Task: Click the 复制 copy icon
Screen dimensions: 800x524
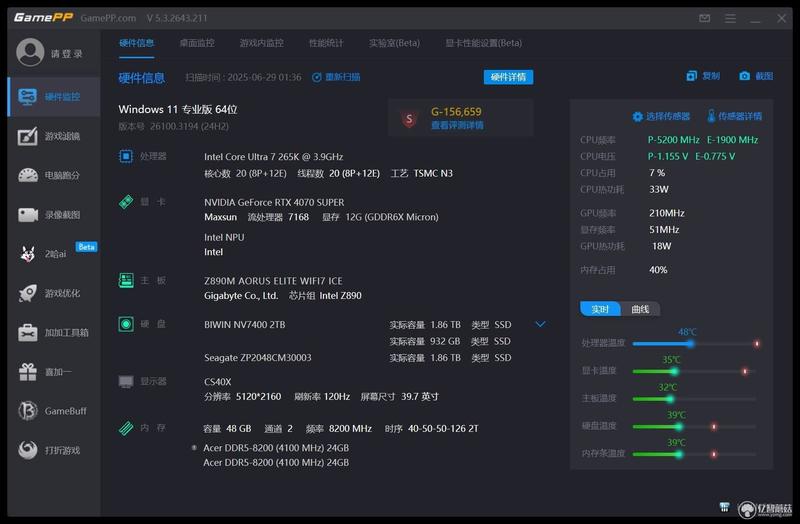Action: coord(691,76)
